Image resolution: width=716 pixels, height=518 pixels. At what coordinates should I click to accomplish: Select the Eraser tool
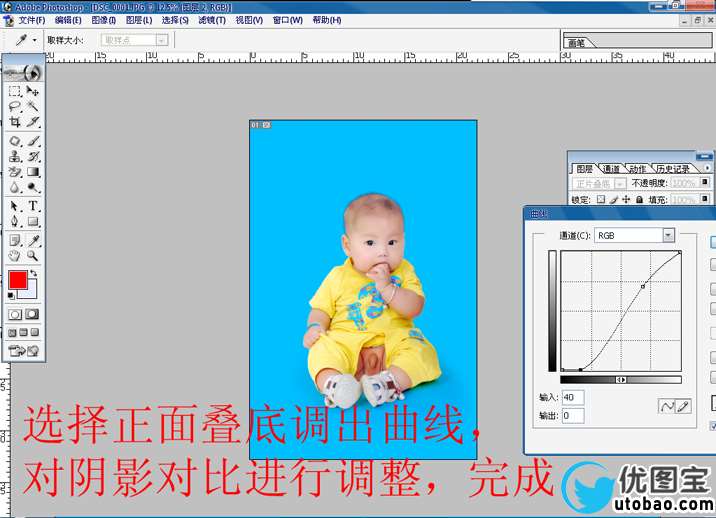pos(15,172)
